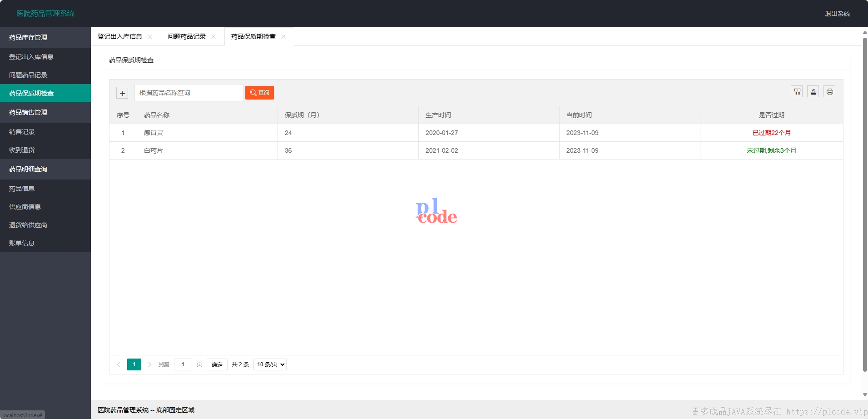The width and height of the screenshot is (868, 419).
Task: Click the scrollbar down arrow
Action: (x=865, y=395)
